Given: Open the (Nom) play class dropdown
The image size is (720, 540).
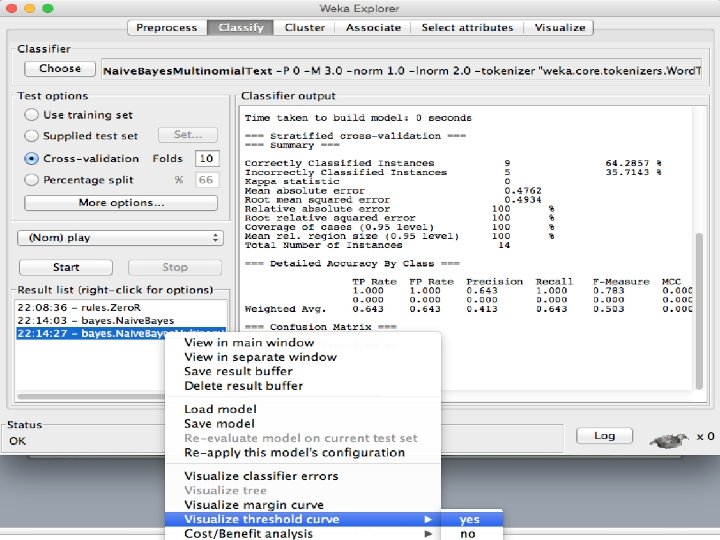Looking at the screenshot, I should click(120, 238).
